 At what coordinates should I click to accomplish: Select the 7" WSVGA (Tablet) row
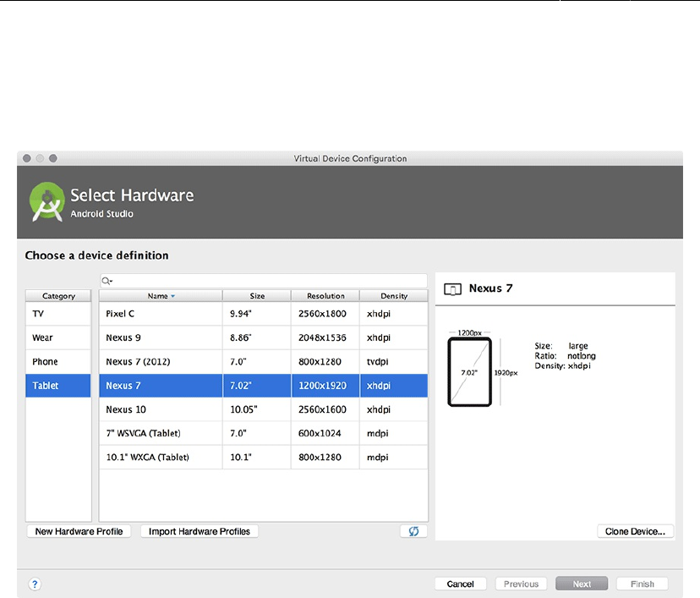pyautogui.click(x=264, y=433)
